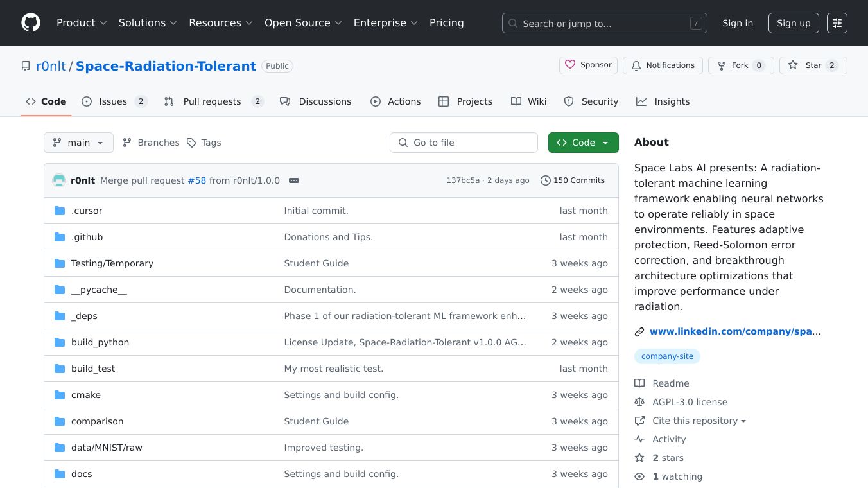
Task: Open the 150 Commits history
Action: (572, 180)
